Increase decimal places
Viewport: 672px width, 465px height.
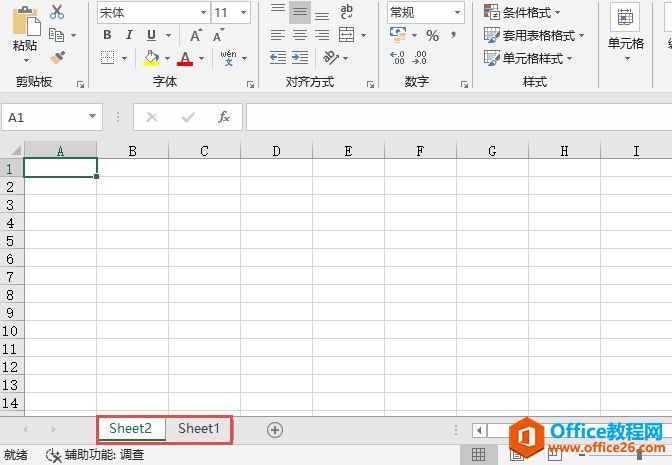pos(397,57)
